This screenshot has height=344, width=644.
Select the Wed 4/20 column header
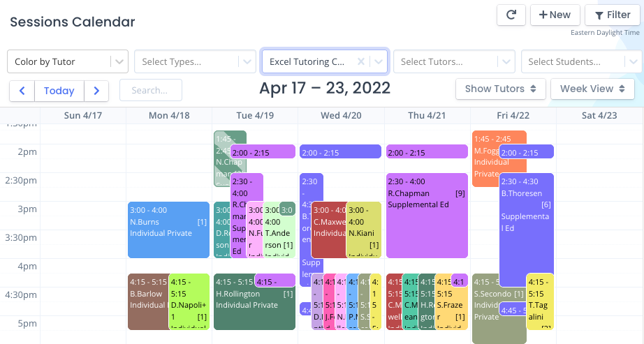341,115
